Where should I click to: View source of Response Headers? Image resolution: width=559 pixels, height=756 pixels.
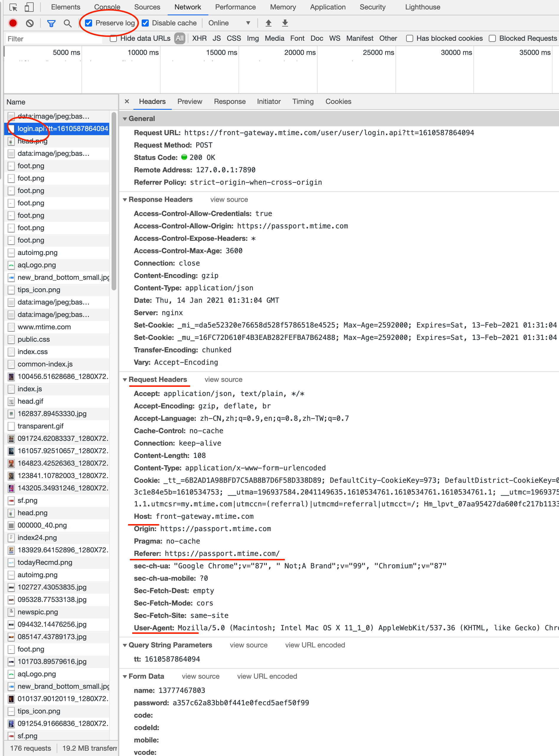229,199
